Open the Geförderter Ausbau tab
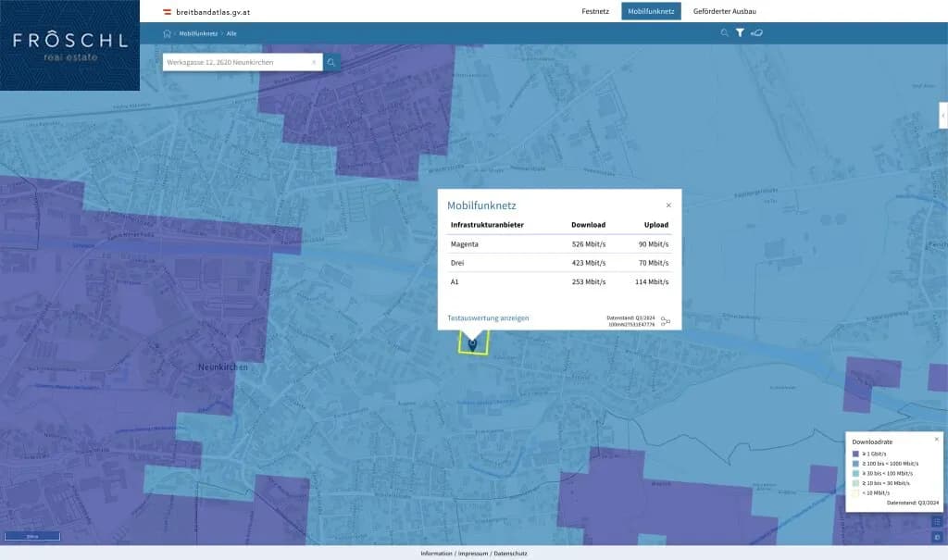This screenshot has height=560, width=948. pos(724,11)
